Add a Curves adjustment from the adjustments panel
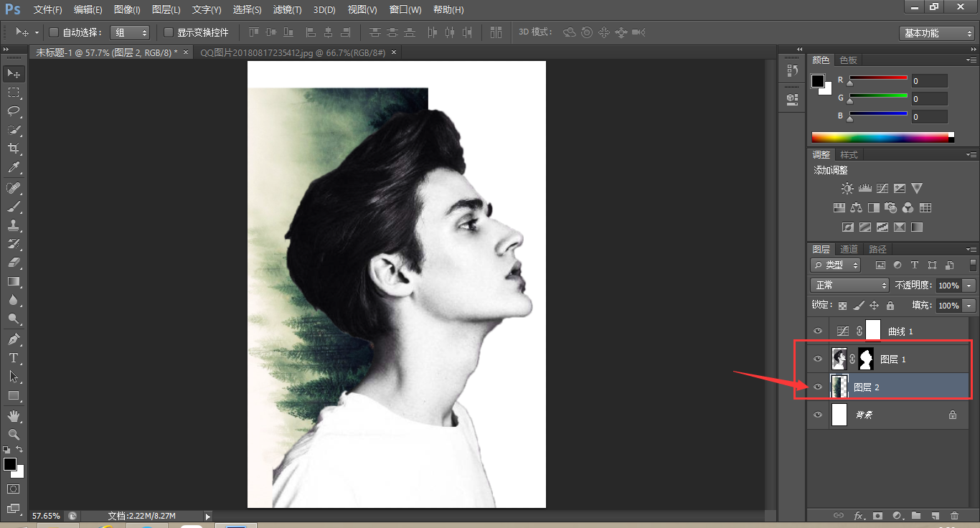The width and height of the screenshot is (980, 528). point(882,189)
